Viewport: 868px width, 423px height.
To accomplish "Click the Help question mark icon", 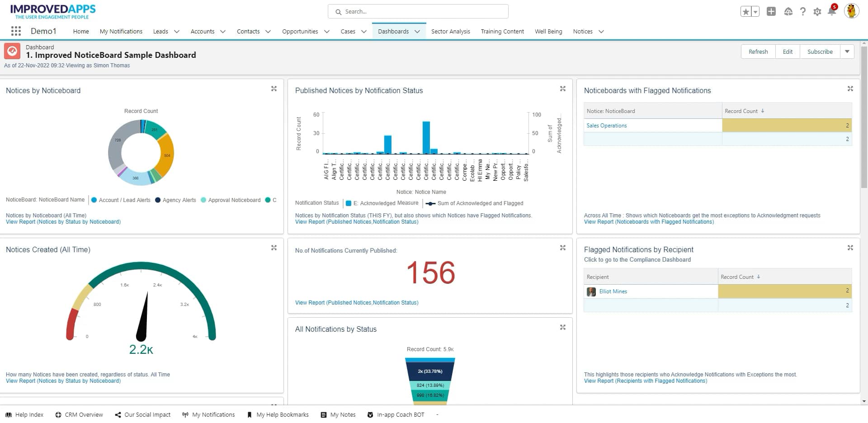I will pos(803,11).
